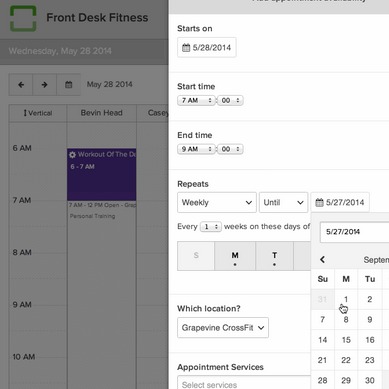This screenshot has width=389, height=389.
Task: Open the start time hour dropdown
Action: 196,100
